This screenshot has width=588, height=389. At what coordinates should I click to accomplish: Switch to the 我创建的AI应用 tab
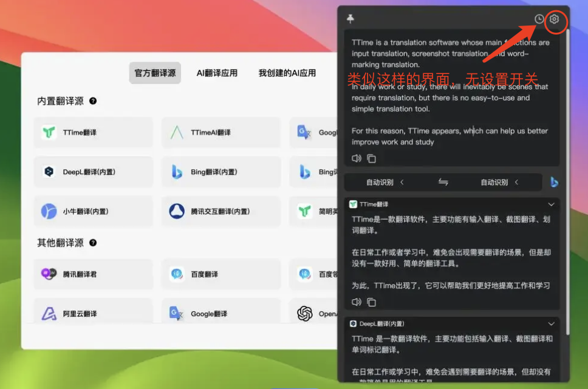[x=287, y=73]
